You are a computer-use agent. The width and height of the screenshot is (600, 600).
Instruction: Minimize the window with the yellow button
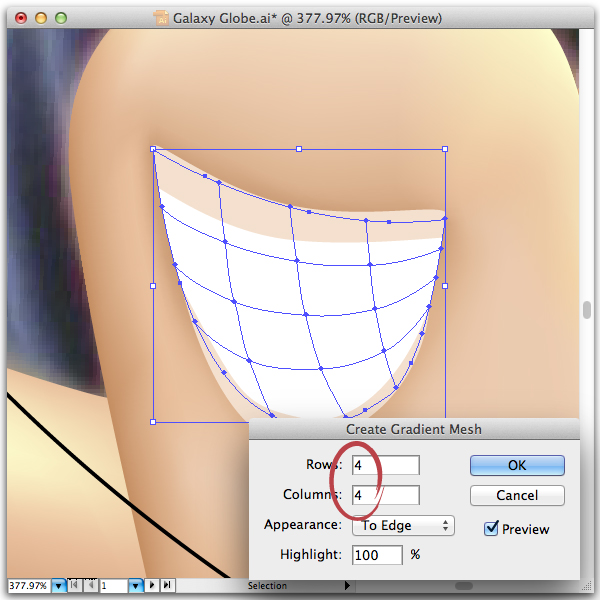[41, 18]
